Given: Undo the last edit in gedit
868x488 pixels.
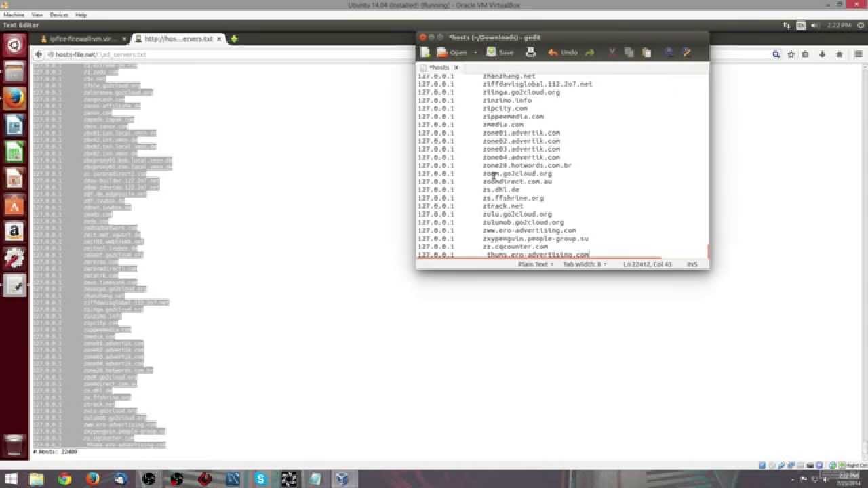Looking at the screenshot, I should click(x=563, y=52).
